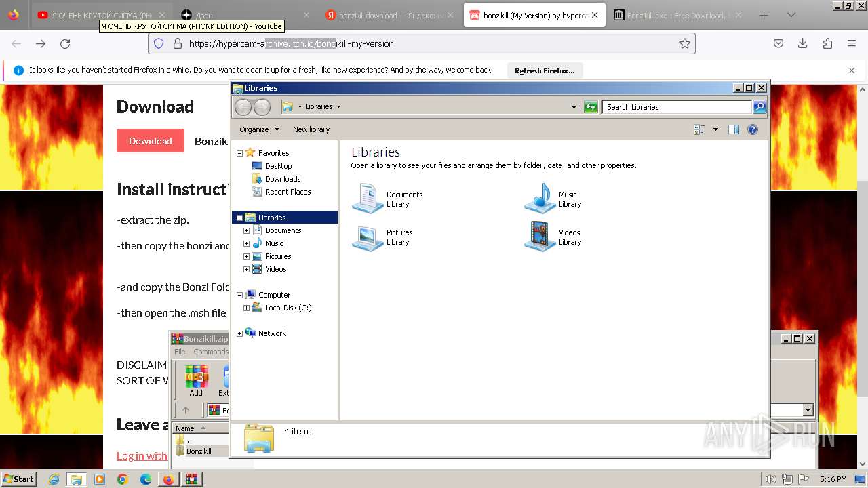Expand the Pictures tree node

point(247,256)
